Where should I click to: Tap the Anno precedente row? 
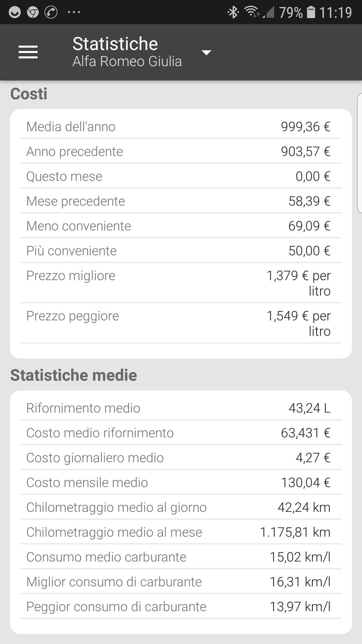click(x=181, y=151)
